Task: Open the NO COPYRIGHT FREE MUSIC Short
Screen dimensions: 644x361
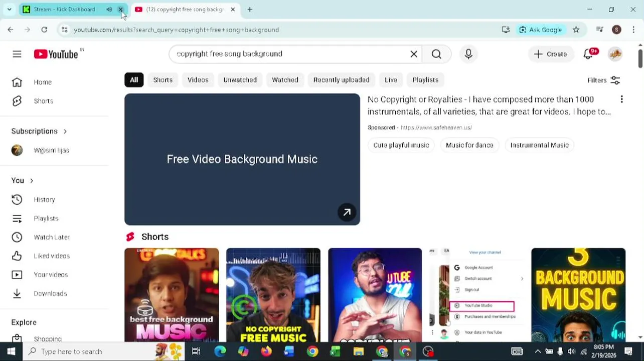Action: (x=273, y=295)
